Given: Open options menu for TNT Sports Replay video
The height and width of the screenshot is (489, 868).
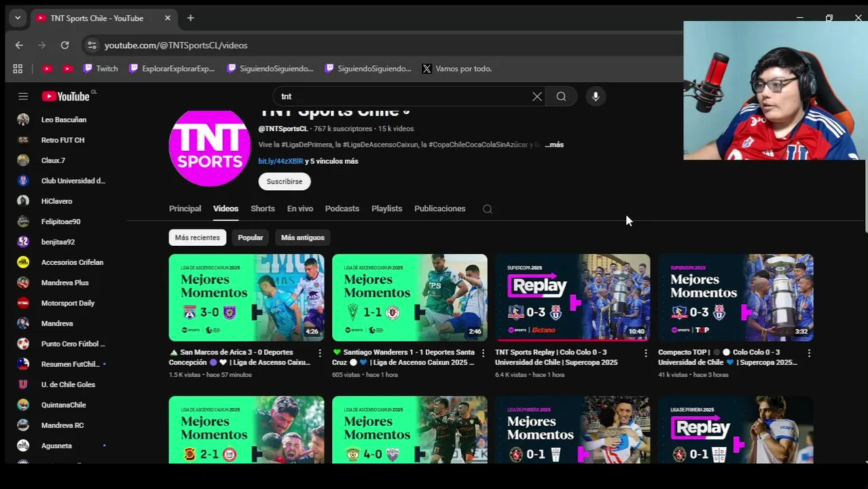Looking at the screenshot, I should (x=646, y=353).
